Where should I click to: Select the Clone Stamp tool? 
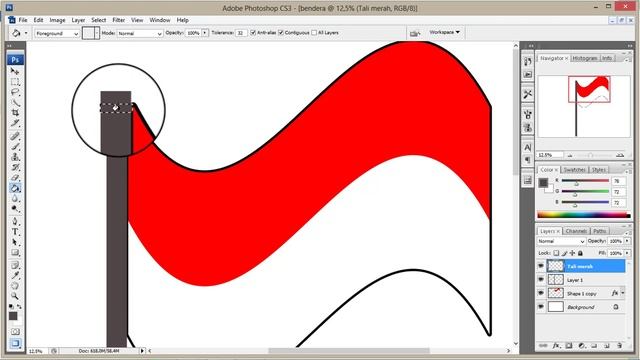point(15,157)
